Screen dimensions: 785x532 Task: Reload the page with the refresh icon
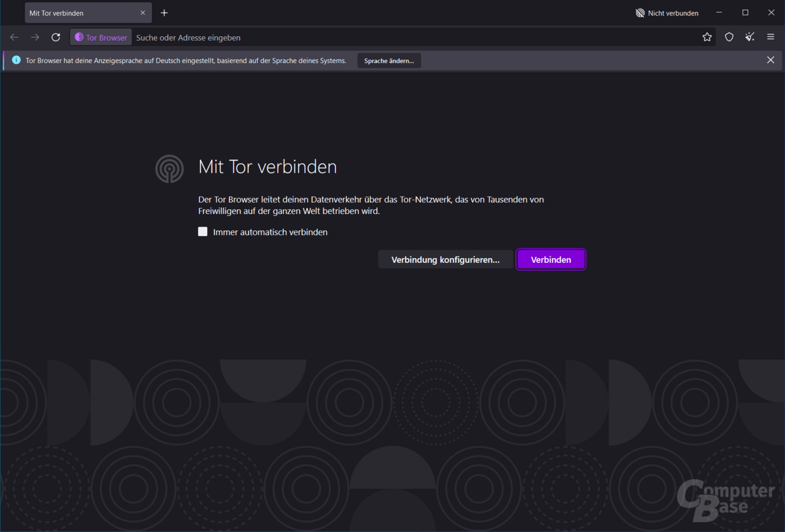(56, 37)
